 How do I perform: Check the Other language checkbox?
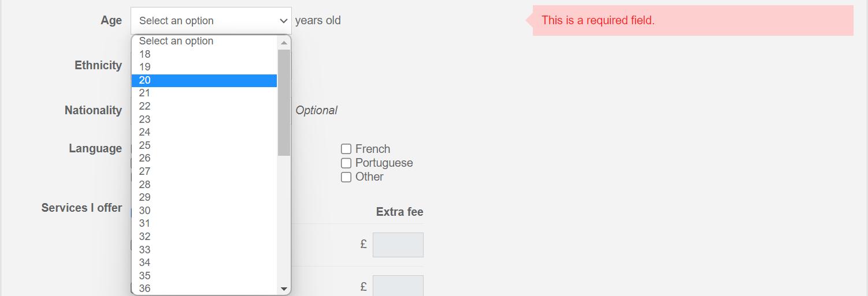pos(346,177)
